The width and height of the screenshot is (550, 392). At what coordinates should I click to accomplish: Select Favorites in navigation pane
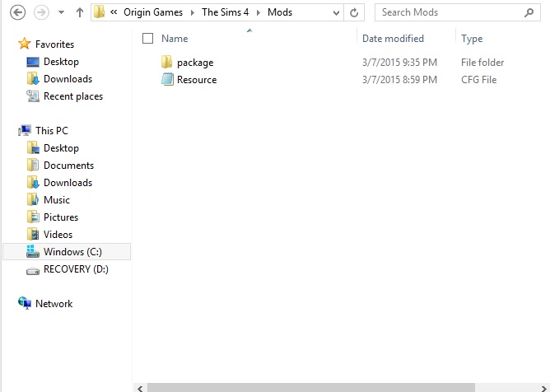(x=54, y=44)
